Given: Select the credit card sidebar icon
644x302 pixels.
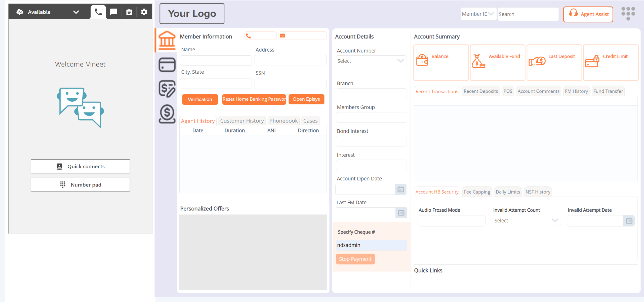Looking at the screenshot, I should [167, 65].
